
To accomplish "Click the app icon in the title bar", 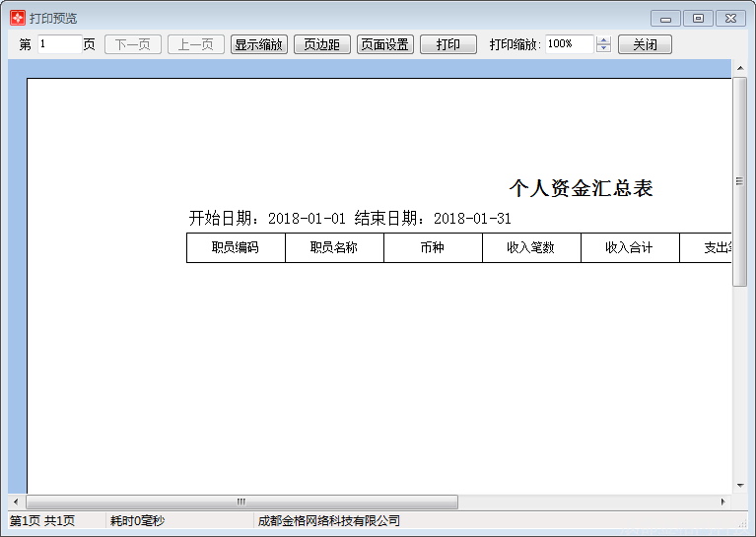I will tap(17, 18).
